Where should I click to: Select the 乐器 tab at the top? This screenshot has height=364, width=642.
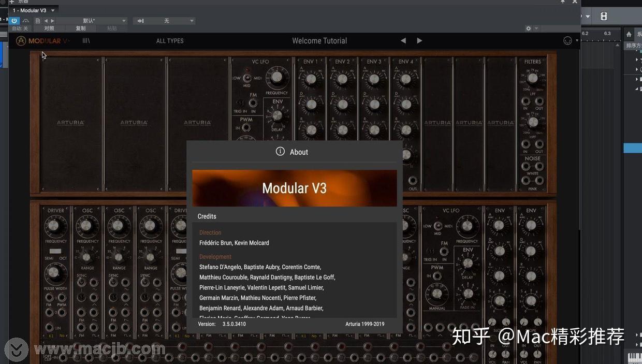pyautogui.click(x=23, y=2)
